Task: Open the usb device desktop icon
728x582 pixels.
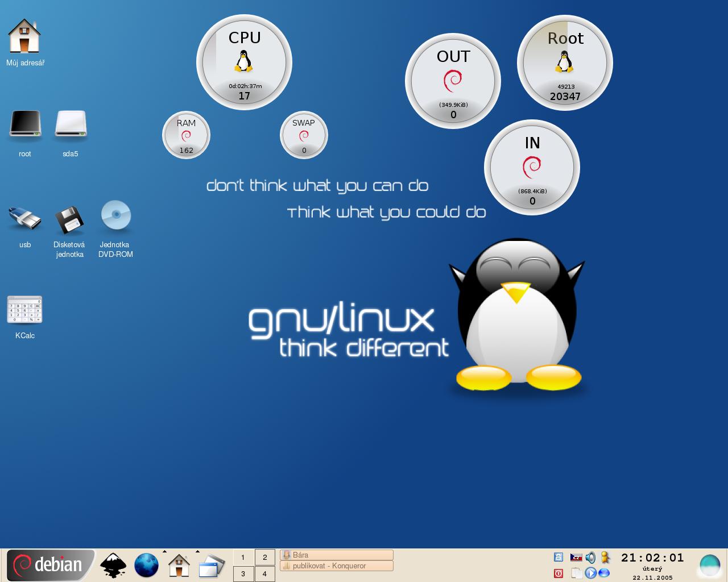Action: (x=24, y=219)
